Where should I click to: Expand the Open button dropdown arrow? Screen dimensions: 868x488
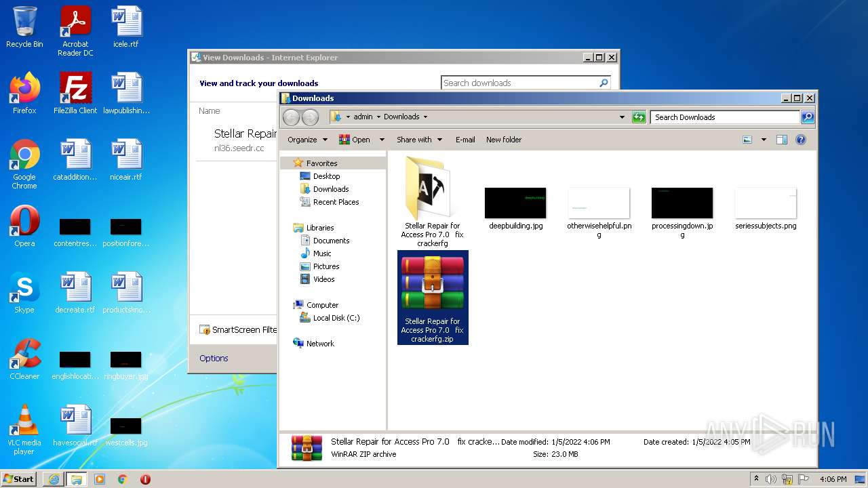[382, 140]
